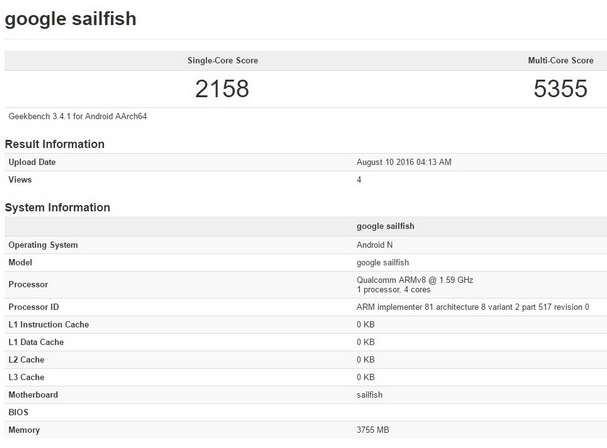Viewport: 607px width, 448px height.
Task: Click the 'Motherboard' row label
Action: pyautogui.click(x=33, y=395)
